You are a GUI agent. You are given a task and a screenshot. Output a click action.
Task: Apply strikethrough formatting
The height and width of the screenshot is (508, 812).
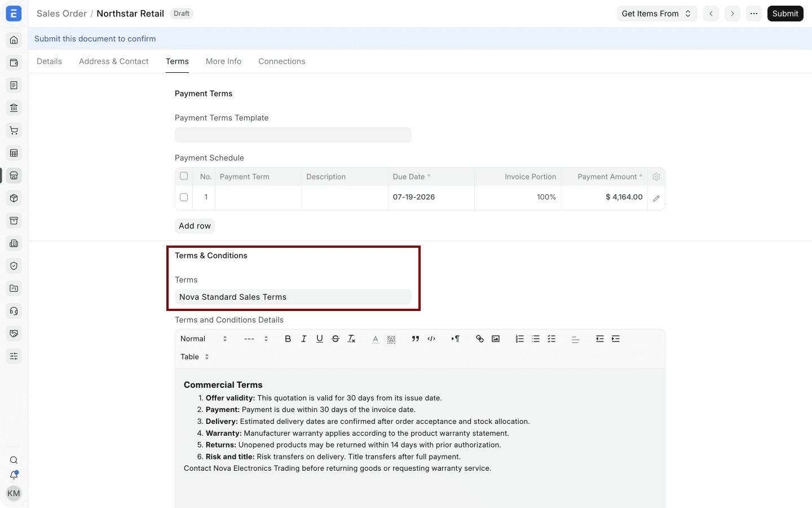click(x=336, y=339)
